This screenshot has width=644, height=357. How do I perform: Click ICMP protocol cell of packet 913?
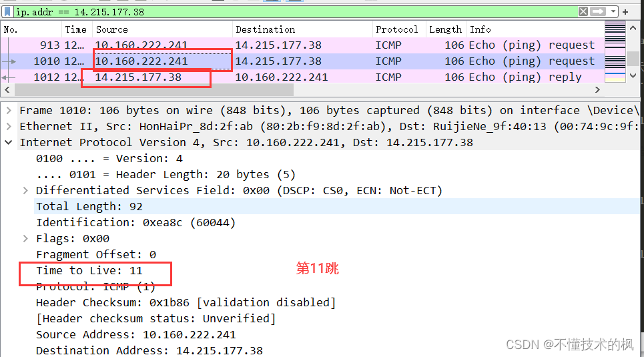click(x=388, y=45)
